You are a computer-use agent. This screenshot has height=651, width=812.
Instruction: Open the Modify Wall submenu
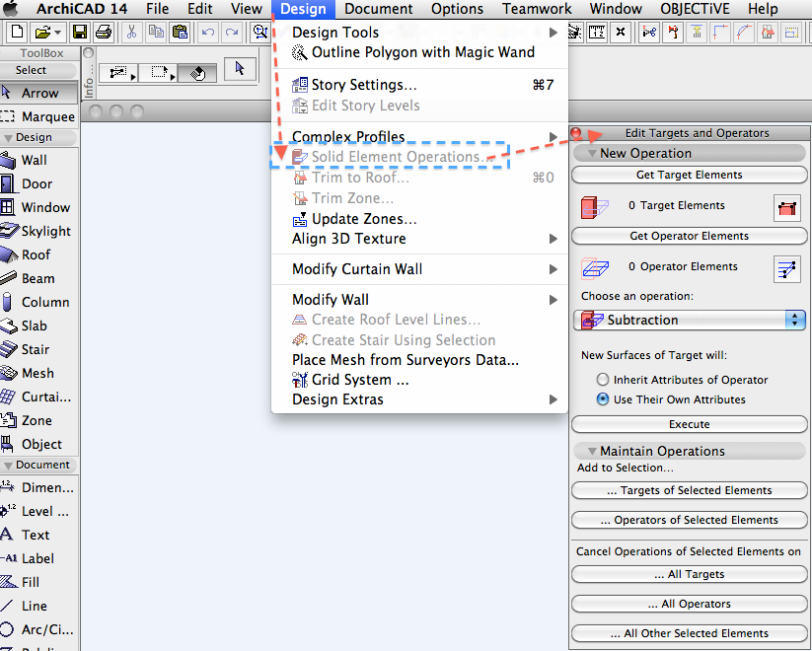419,300
